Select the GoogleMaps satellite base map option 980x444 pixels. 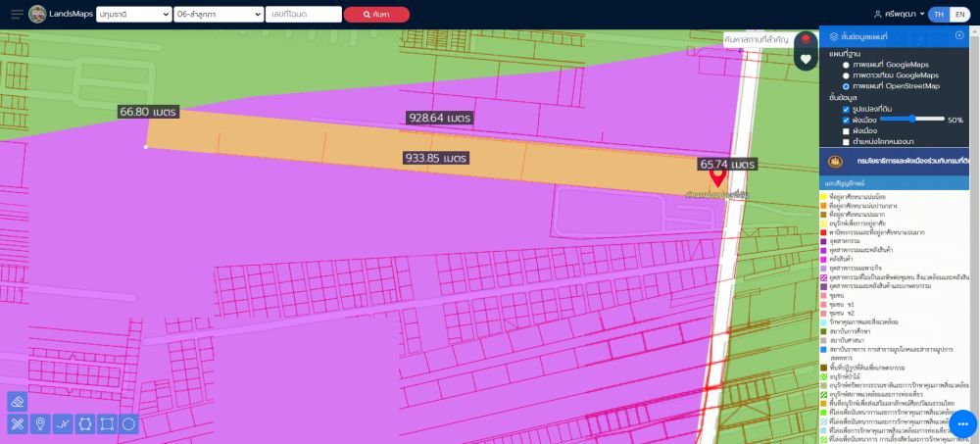click(847, 75)
